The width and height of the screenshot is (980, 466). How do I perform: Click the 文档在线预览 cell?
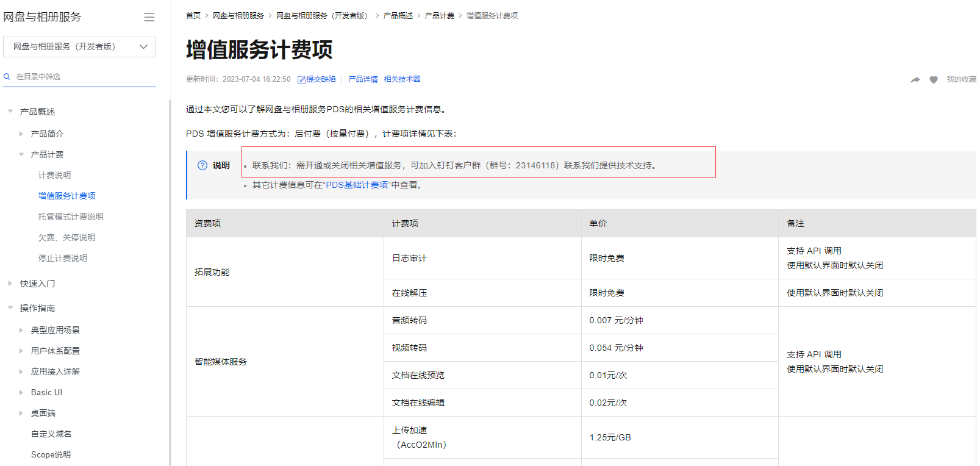(482, 375)
